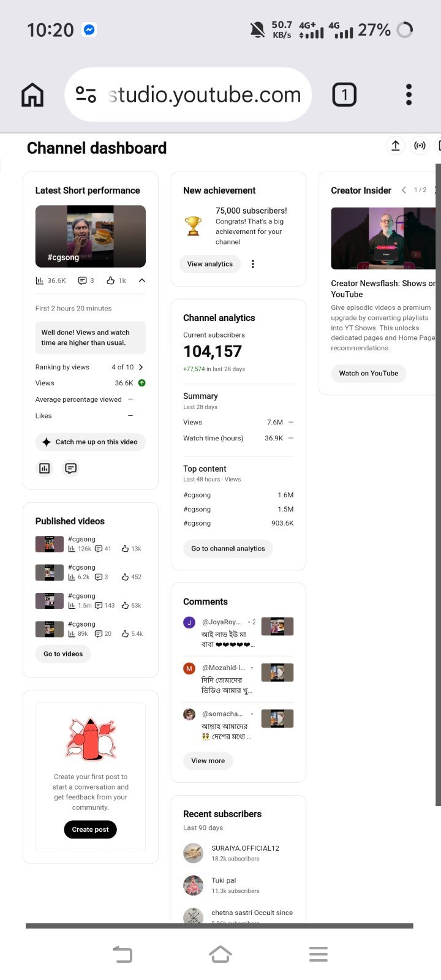
Task: Open Creator Newsflash video thumbnail
Action: [383, 238]
